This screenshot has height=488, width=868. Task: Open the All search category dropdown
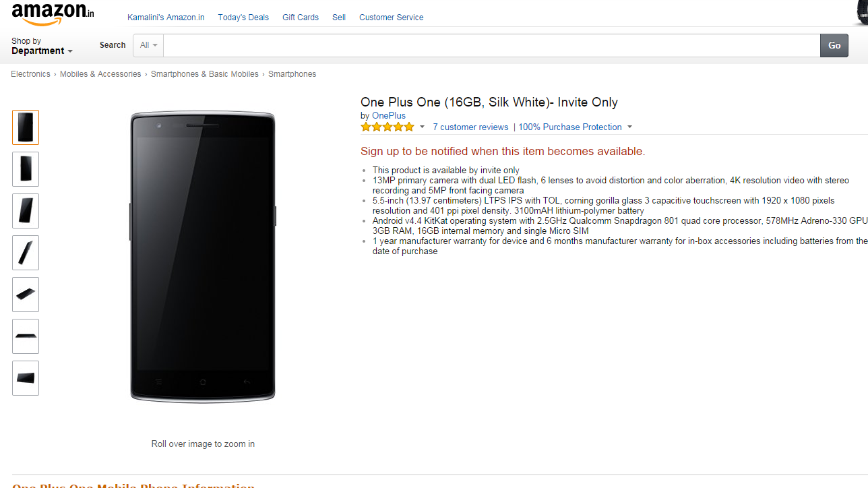148,45
